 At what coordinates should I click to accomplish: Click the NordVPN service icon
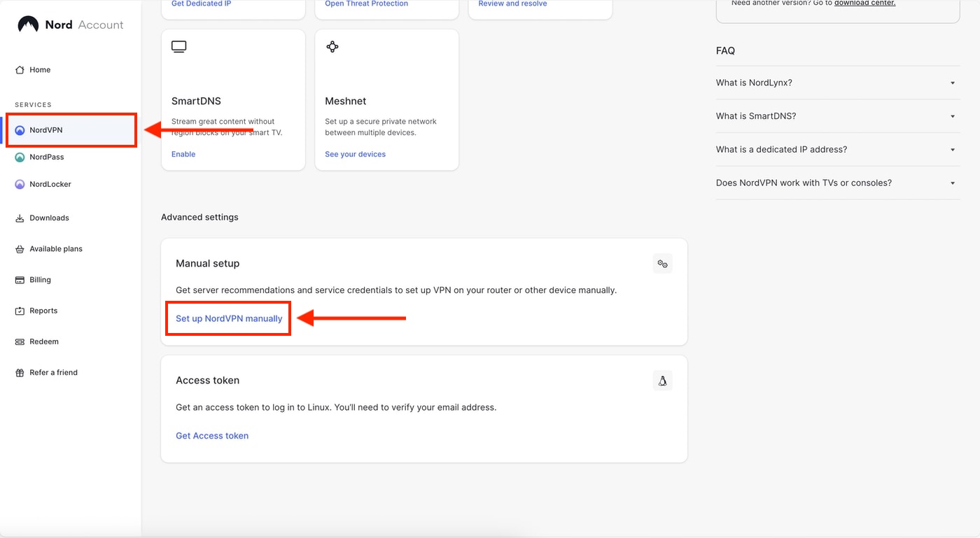click(20, 130)
